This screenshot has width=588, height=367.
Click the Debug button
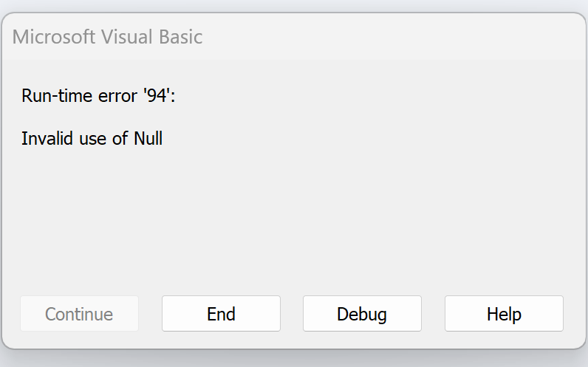(x=362, y=314)
